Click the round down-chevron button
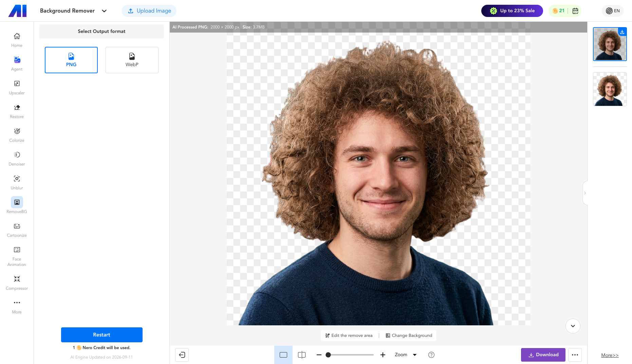Image resolution: width=632 pixels, height=364 pixels. point(573,326)
